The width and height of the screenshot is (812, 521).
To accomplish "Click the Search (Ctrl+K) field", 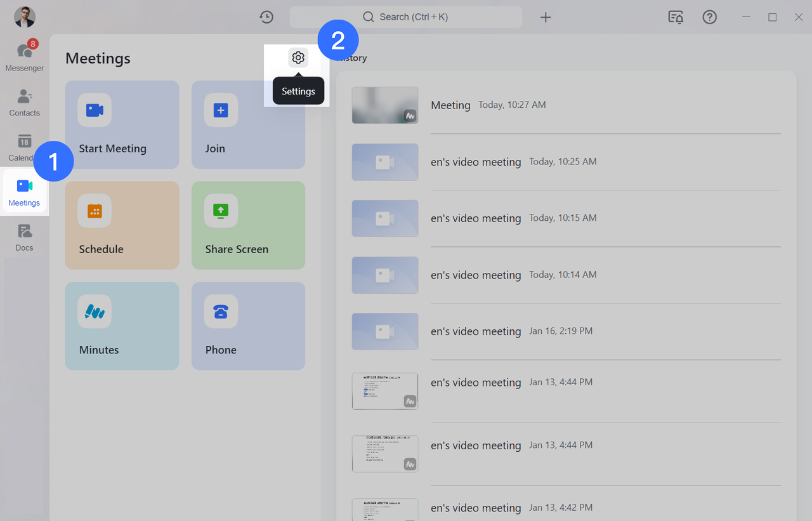I will click(406, 17).
